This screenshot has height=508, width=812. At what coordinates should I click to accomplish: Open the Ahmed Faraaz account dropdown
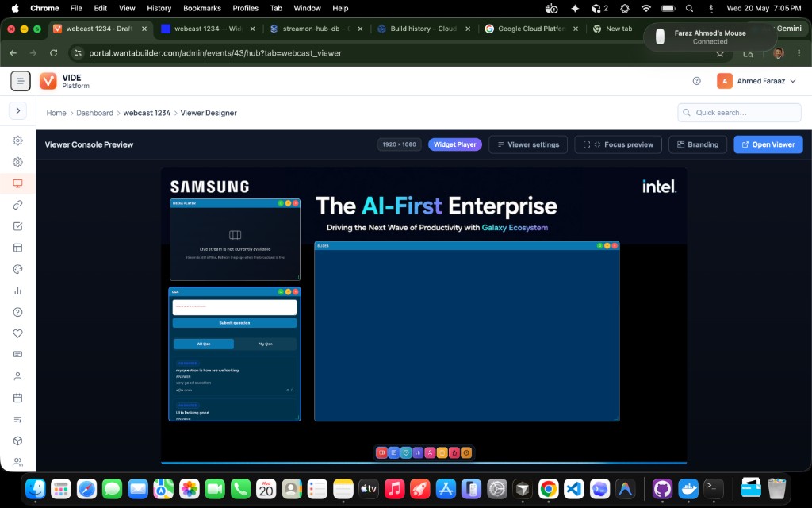pyautogui.click(x=756, y=81)
